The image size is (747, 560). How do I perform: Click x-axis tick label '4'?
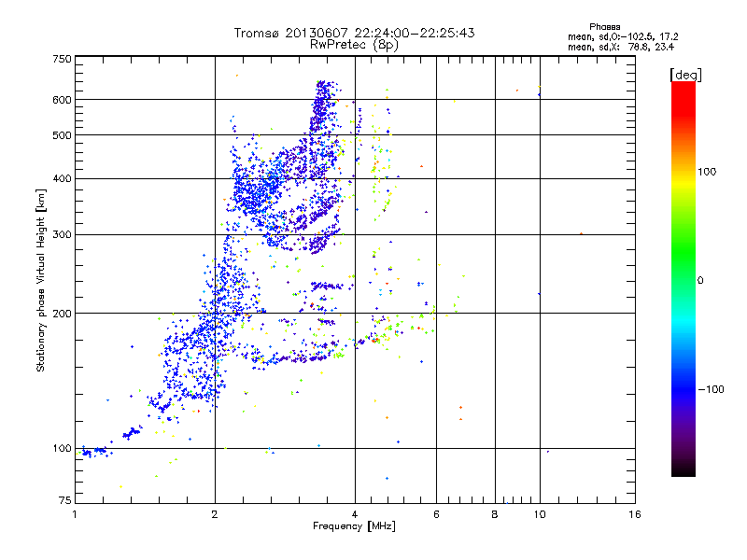click(x=355, y=514)
